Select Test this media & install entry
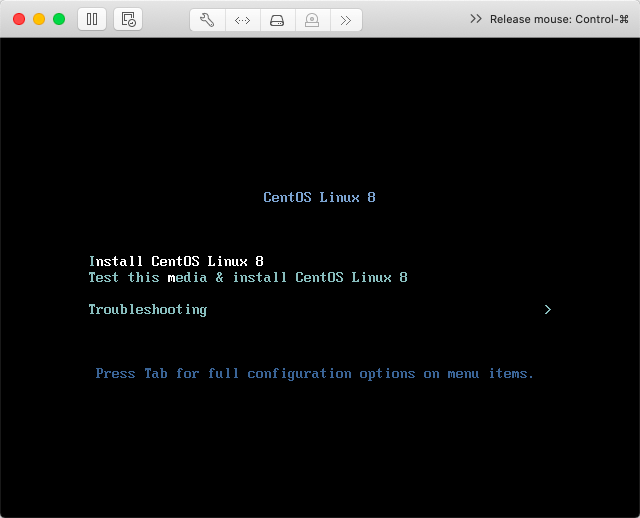 pos(248,278)
